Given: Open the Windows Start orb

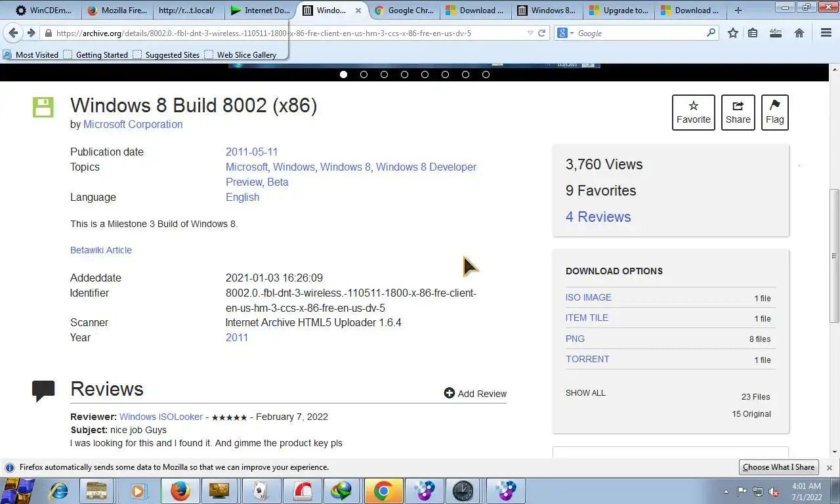Looking at the screenshot, I should click(x=18, y=490).
